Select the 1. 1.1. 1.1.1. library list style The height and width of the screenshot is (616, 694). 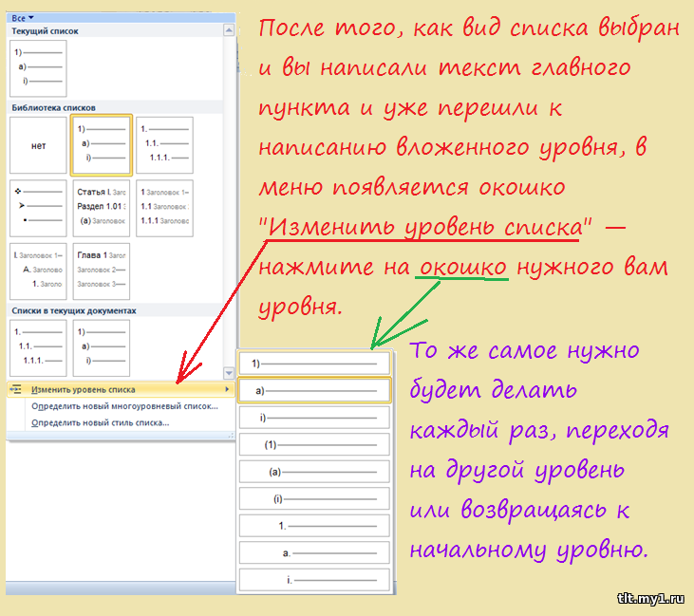[x=163, y=145]
